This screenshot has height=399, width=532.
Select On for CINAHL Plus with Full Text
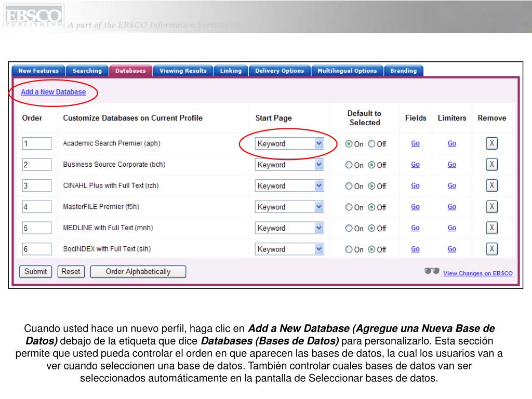(349, 186)
